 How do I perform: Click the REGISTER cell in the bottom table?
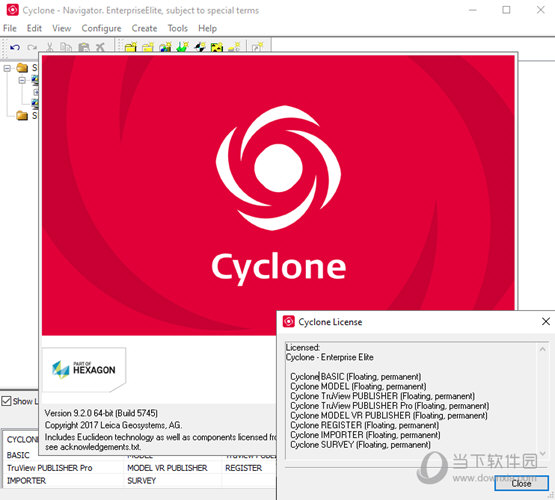point(244,468)
